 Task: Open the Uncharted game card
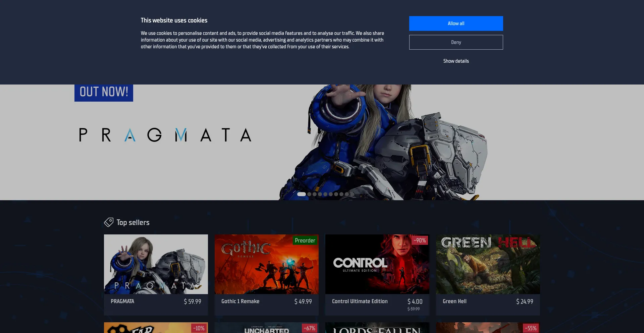click(x=267, y=328)
